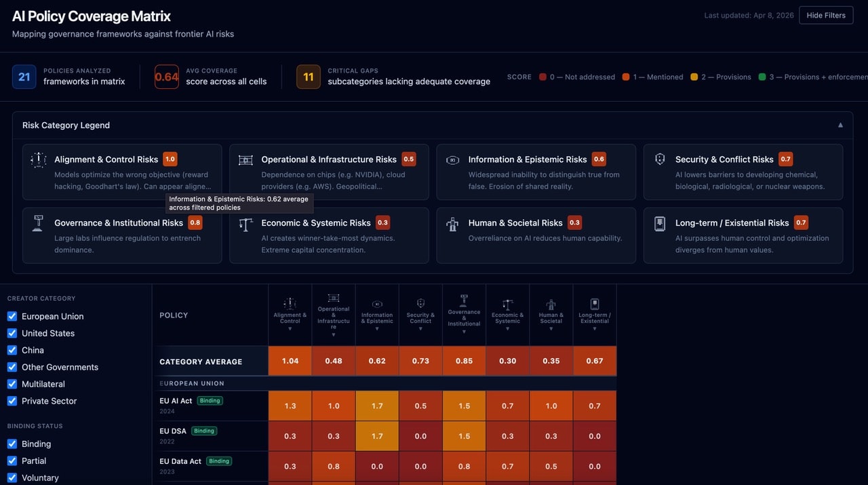868x485 pixels.
Task: Click the Hide Filters button
Action: [x=826, y=16]
